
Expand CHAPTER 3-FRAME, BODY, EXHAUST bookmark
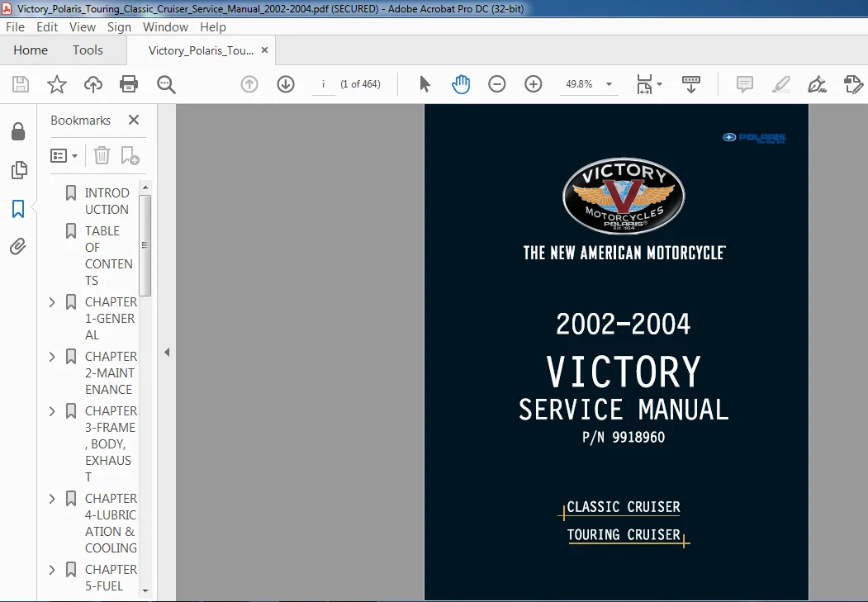tap(52, 411)
